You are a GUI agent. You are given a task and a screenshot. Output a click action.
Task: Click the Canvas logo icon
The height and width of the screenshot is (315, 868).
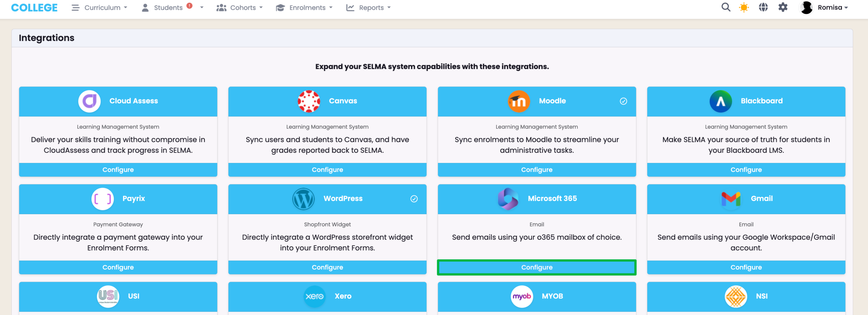(x=309, y=101)
